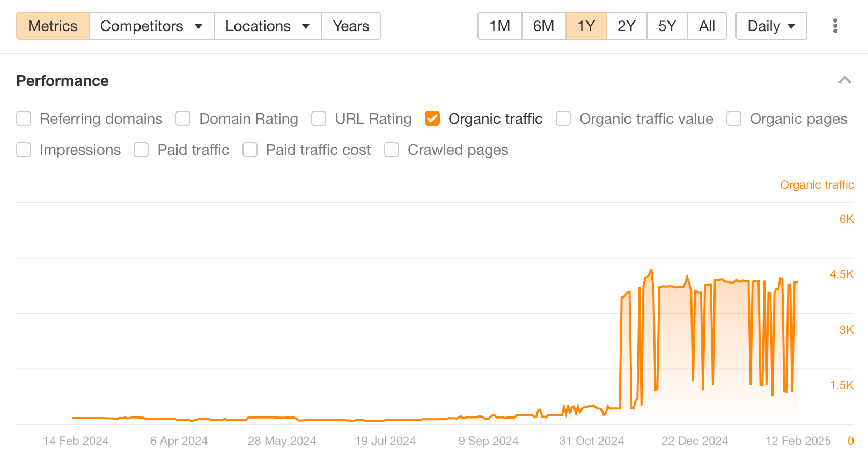Enable the Impressions checkbox
868x462 pixels.
pos(24,150)
